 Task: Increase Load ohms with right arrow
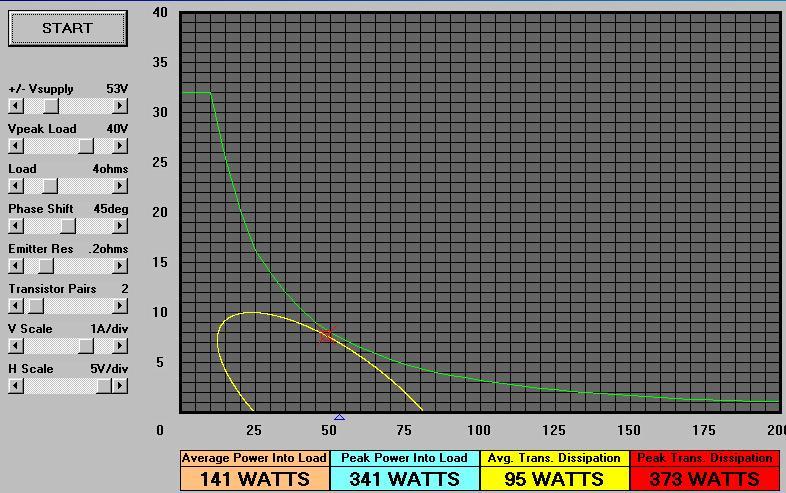click(120, 186)
